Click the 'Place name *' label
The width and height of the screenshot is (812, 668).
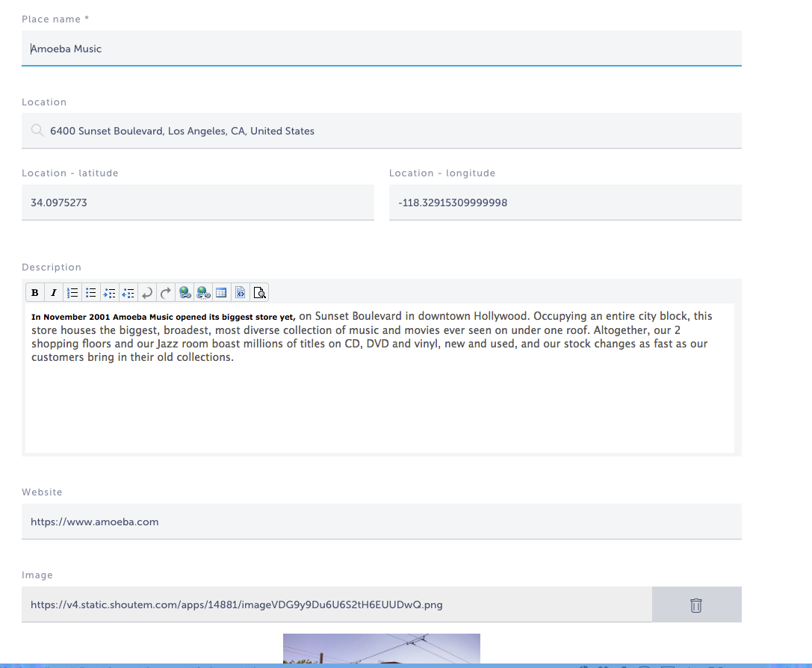point(55,19)
